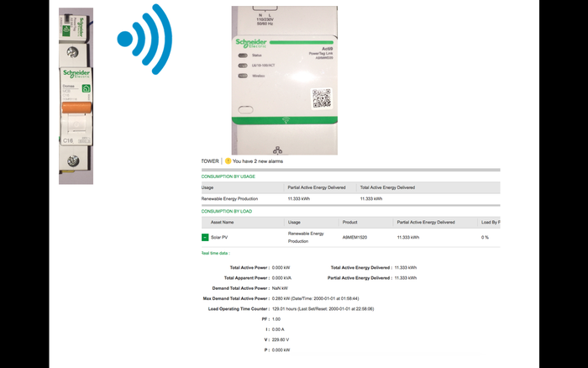The image size is (588, 368).
Task: Click the Wireless LED indicator on the gateway
Action: pyautogui.click(x=243, y=76)
